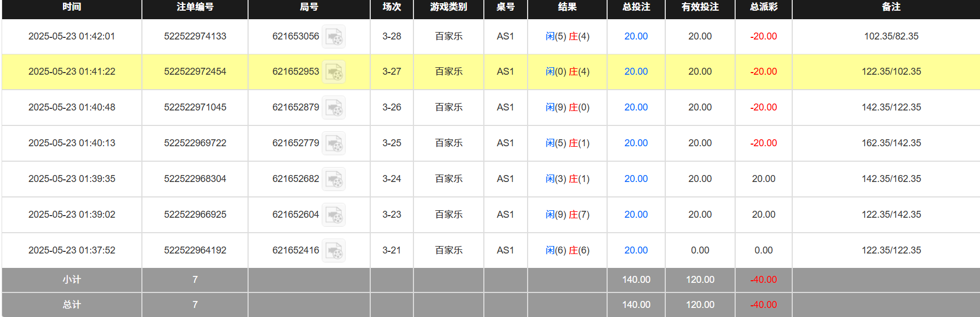
Task: Open video replay icon for round 621652953
Action: click(x=334, y=72)
